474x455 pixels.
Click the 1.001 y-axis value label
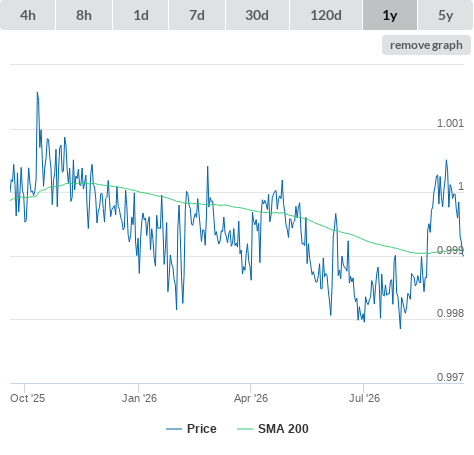450,123
